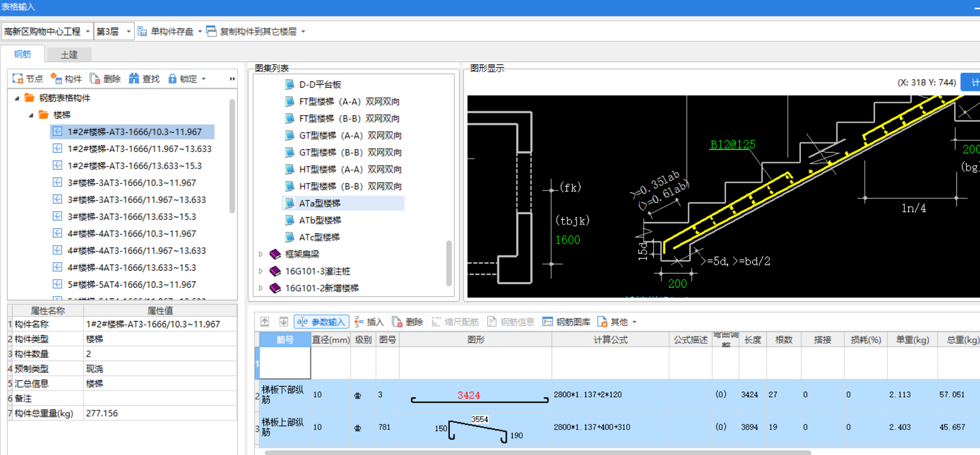Open the 单构件存盘 dropdown arrow
This screenshot has height=455, width=980.
[x=200, y=31]
